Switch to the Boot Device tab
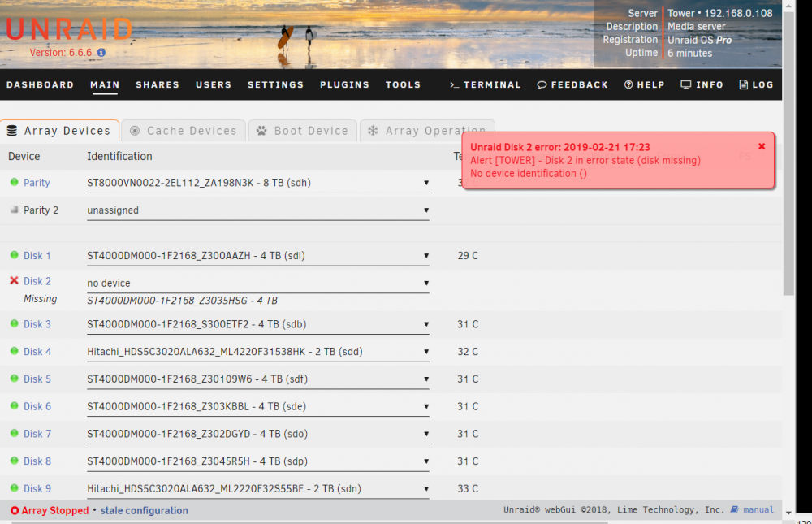Image resolution: width=812 pixels, height=524 pixels. [303, 131]
